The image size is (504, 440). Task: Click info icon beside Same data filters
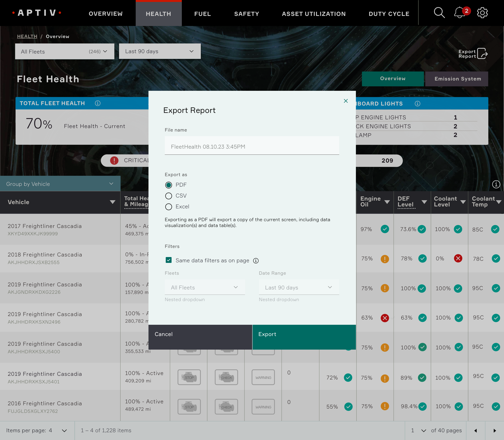pyautogui.click(x=256, y=261)
